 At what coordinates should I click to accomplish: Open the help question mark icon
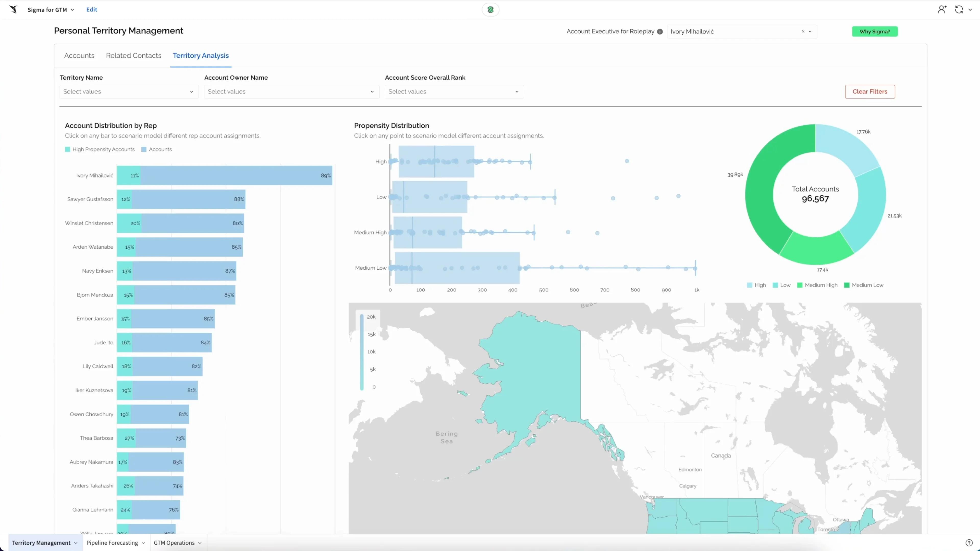[969, 543]
